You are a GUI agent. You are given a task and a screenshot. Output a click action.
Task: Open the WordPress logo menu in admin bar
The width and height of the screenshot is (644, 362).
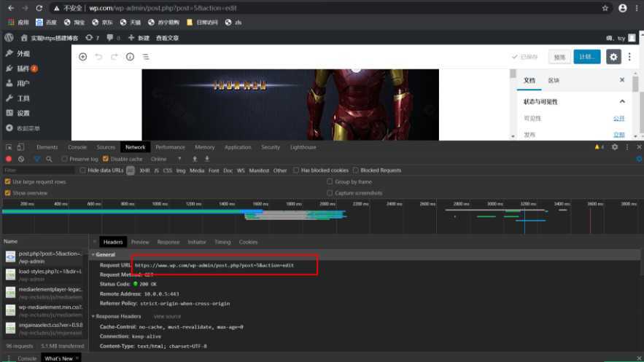click(x=9, y=38)
